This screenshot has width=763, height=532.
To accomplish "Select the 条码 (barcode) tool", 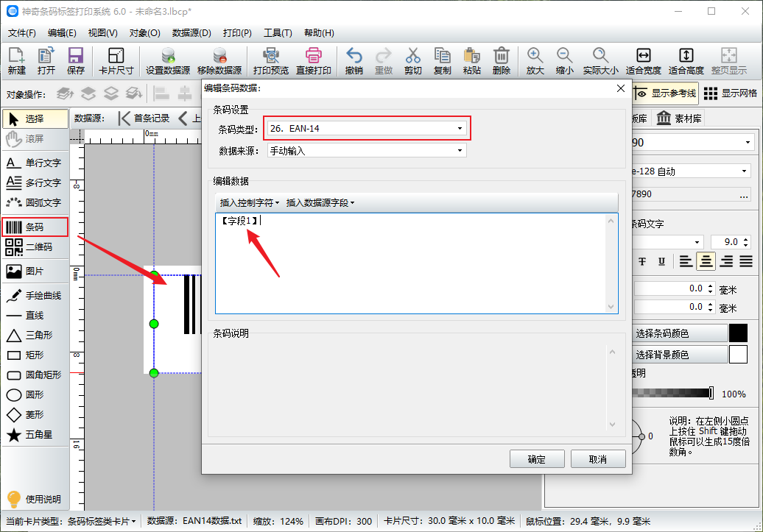I will click(35, 227).
